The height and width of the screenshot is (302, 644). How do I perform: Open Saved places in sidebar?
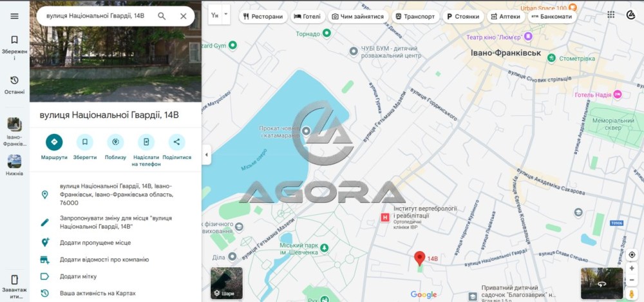pyautogui.click(x=14, y=47)
